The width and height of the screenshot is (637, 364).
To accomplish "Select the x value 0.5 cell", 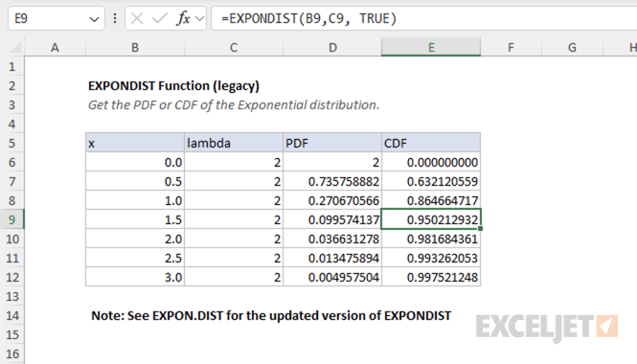I will click(x=135, y=181).
